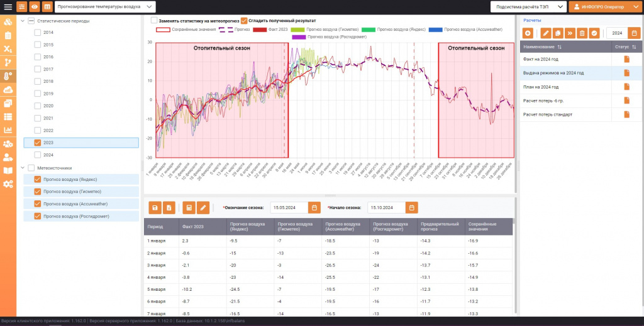Viewport: 644px width, 326px height.
Task: Click the table layout icon in top bar
Action: (x=47, y=6)
